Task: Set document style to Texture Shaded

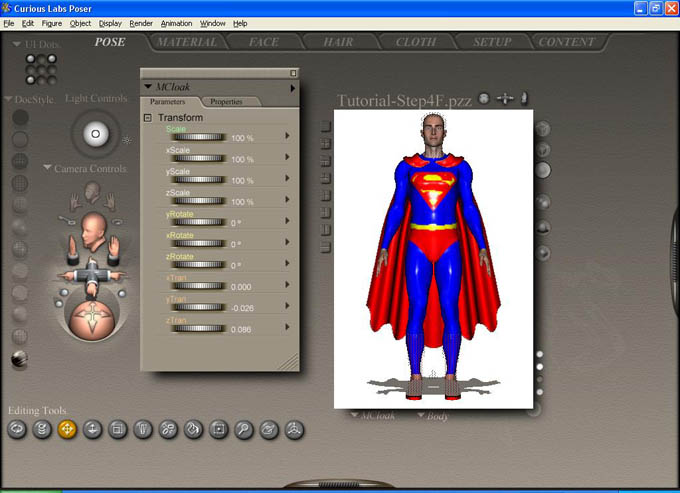Action: click(x=20, y=359)
